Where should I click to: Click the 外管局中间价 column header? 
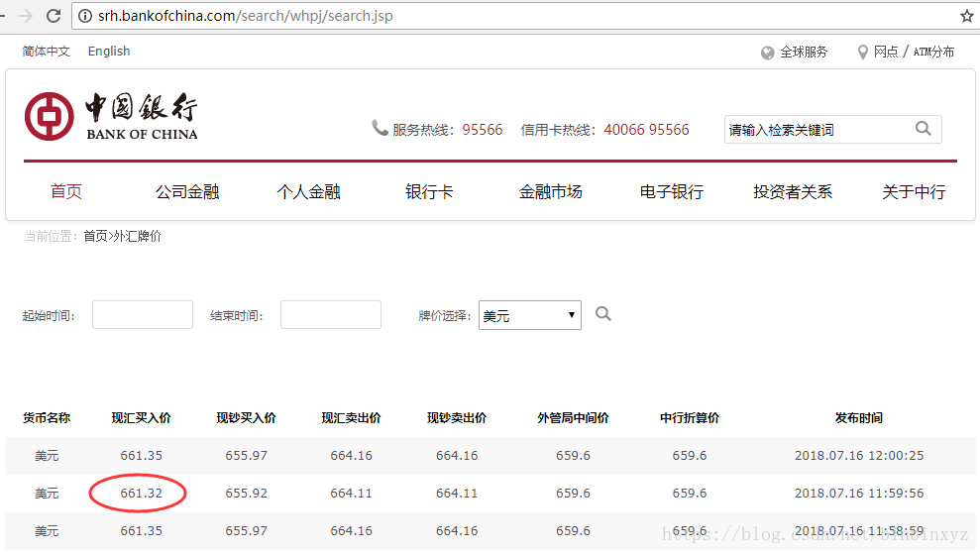pos(573,417)
